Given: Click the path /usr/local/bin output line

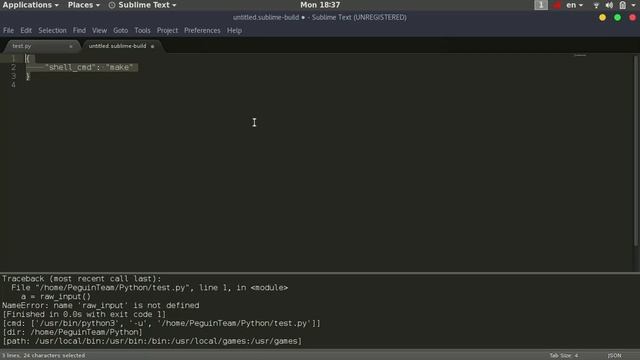Looking at the screenshot, I should [152, 342].
